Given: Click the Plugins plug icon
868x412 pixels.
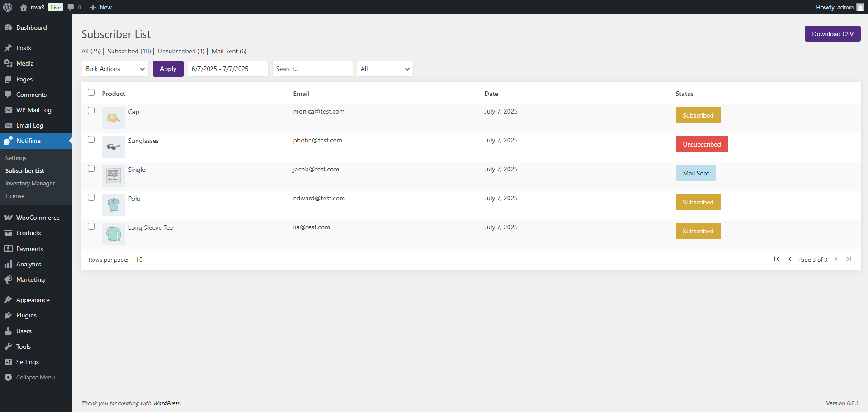Looking at the screenshot, I should point(8,315).
